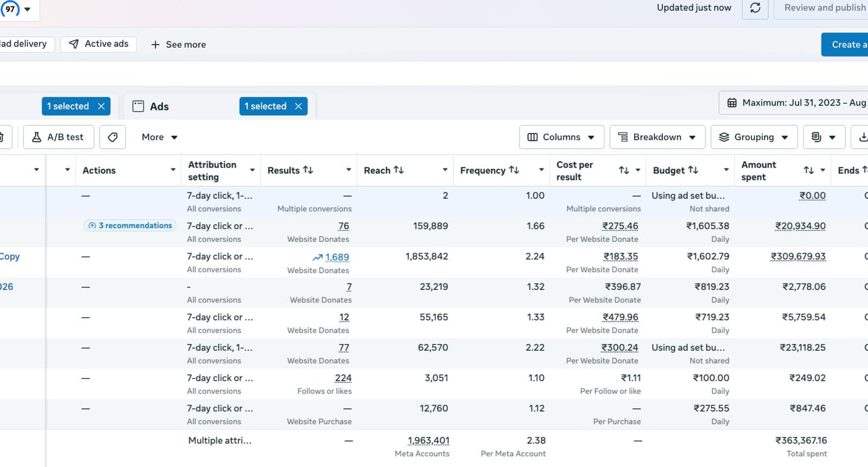Sort by Results arrows icon

(308, 170)
